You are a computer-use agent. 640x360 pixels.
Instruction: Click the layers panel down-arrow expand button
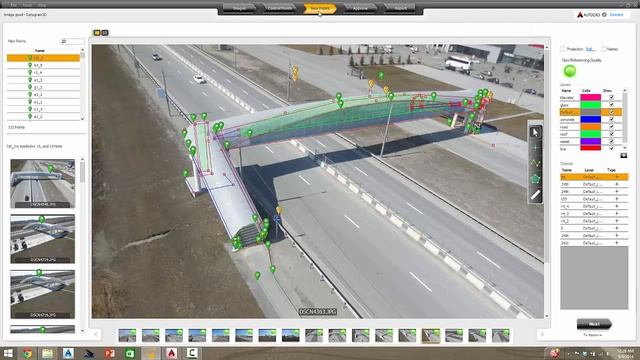(x=623, y=156)
